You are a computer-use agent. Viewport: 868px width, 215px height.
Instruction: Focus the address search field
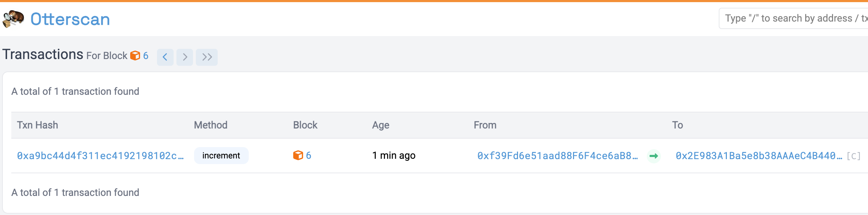tap(793, 18)
